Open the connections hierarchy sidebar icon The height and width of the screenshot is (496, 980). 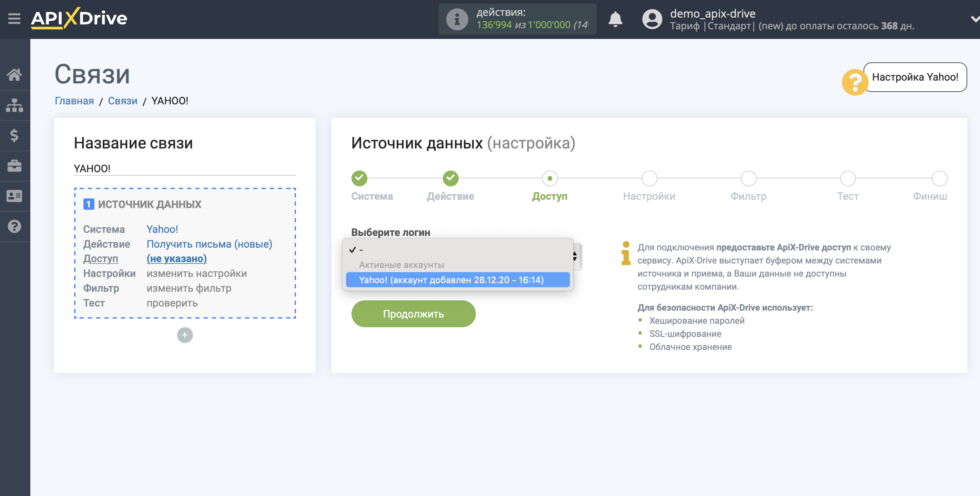(x=14, y=105)
